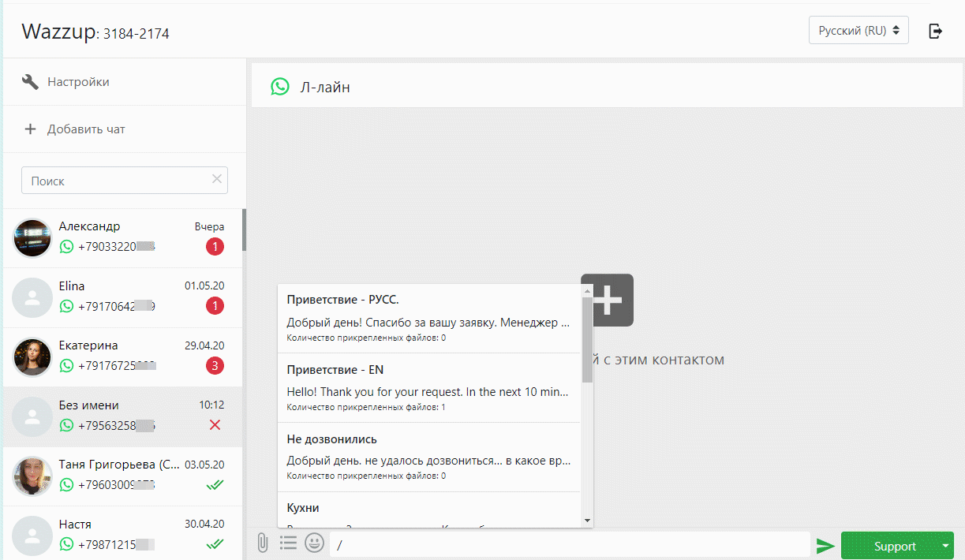Click the logout icon in the top right

pyautogui.click(x=936, y=30)
